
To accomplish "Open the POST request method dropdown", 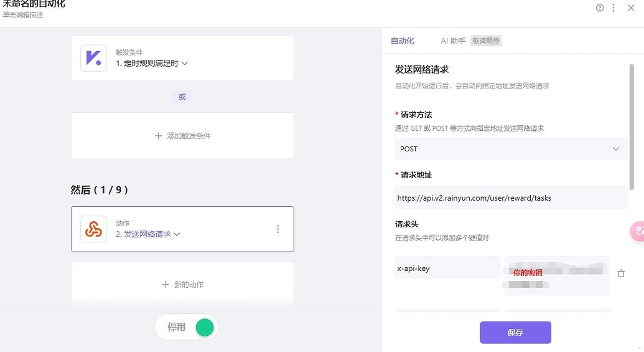I will point(510,149).
